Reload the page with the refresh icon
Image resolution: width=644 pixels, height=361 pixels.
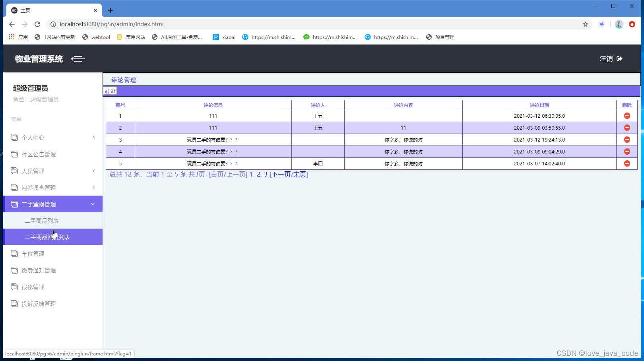point(37,24)
